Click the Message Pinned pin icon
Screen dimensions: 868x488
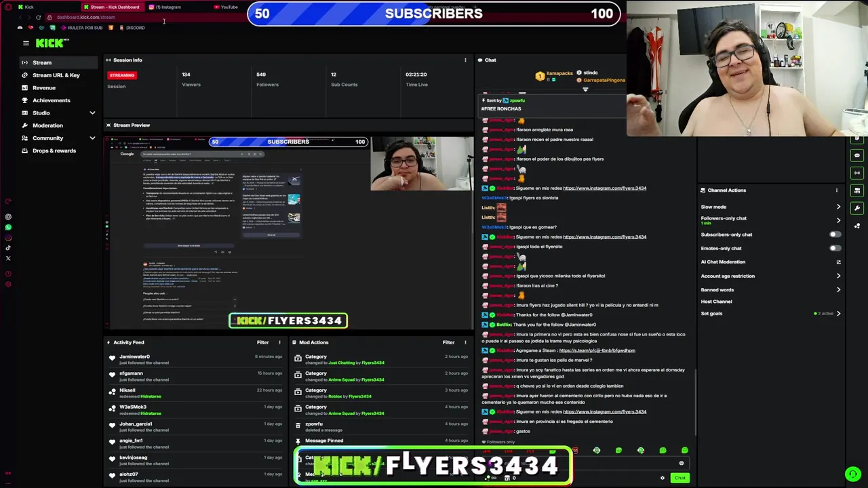[x=298, y=441]
